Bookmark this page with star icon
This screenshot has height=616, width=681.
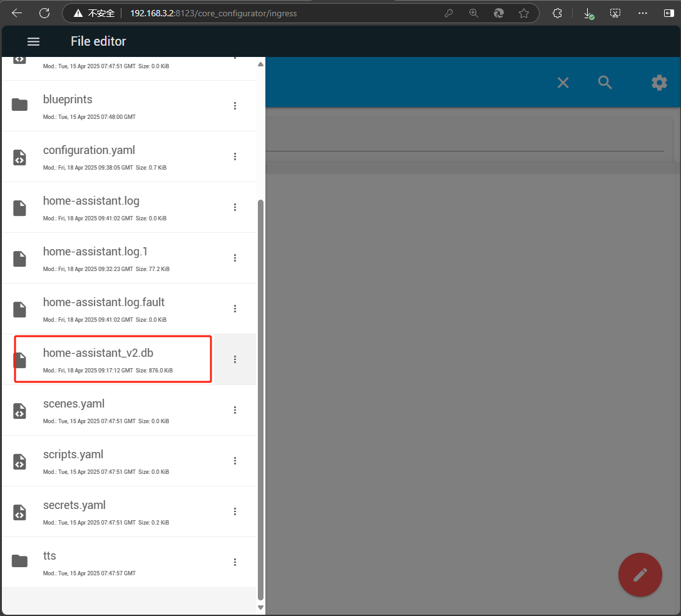pyautogui.click(x=524, y=13)
